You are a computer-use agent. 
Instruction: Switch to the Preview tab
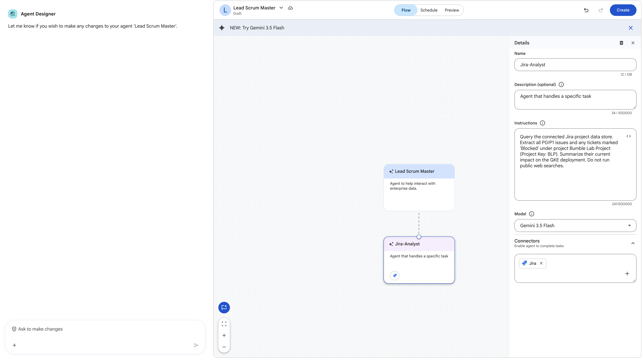pyautogui.click(x=452, y=10)
